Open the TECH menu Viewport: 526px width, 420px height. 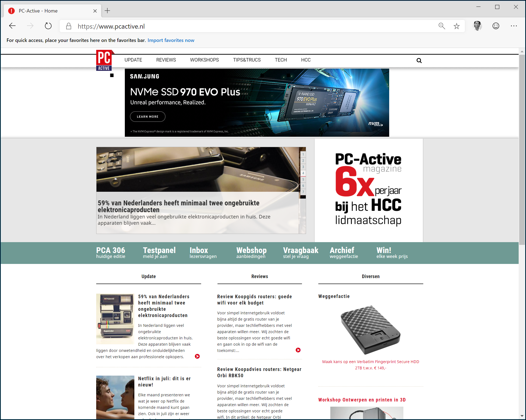point(281,60)
